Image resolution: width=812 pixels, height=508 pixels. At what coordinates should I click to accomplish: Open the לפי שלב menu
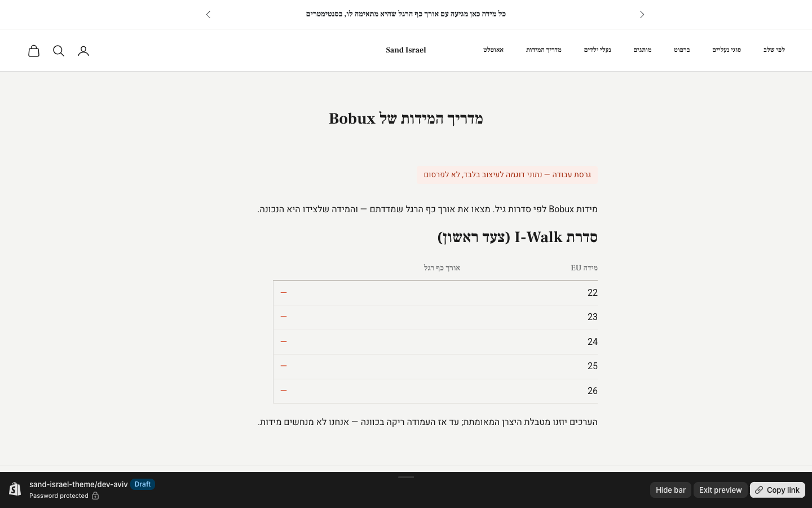pyautogui.click(x=774, y=50)
